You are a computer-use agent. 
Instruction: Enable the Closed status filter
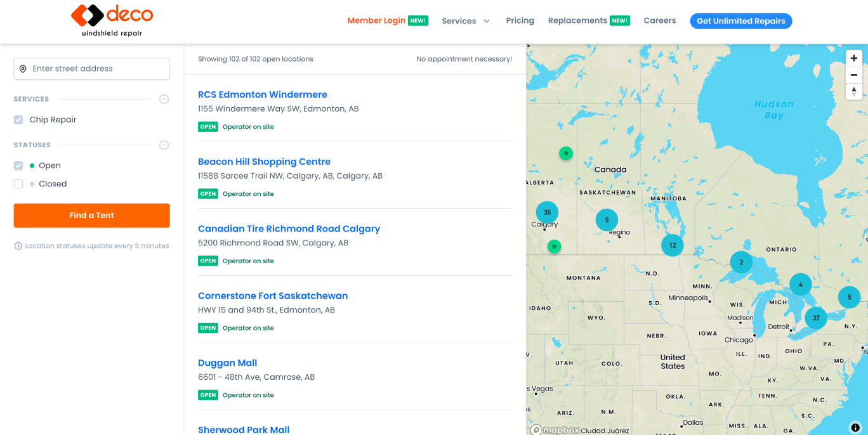[18, 183]
